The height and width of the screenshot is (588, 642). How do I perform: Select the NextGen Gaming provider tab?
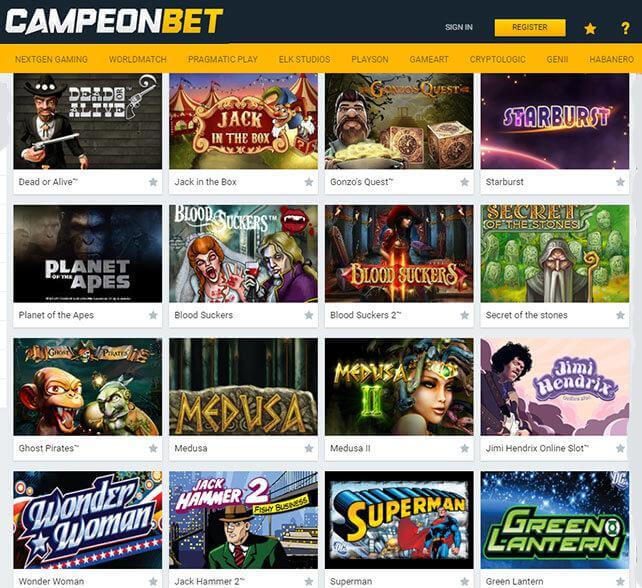pos(51,59)
